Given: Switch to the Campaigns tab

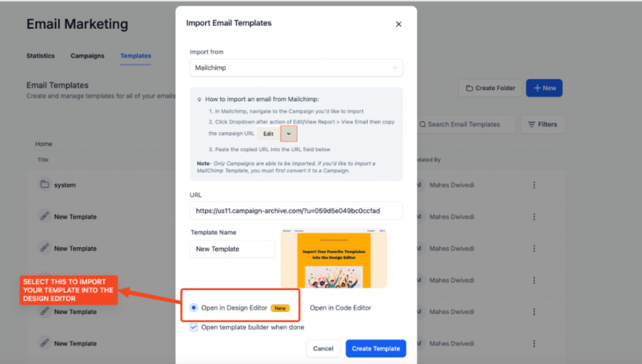Looking at the screenshot, I should [87, 56].
